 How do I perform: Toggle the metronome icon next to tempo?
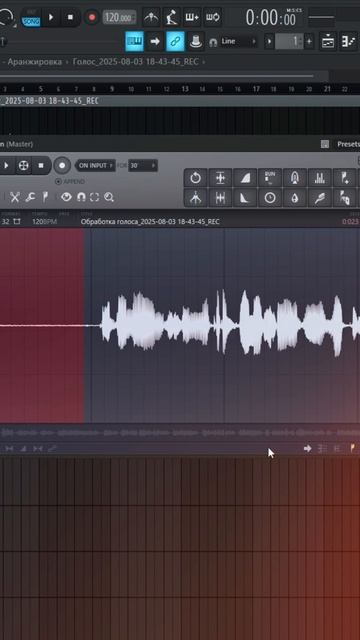coord(151,18)
